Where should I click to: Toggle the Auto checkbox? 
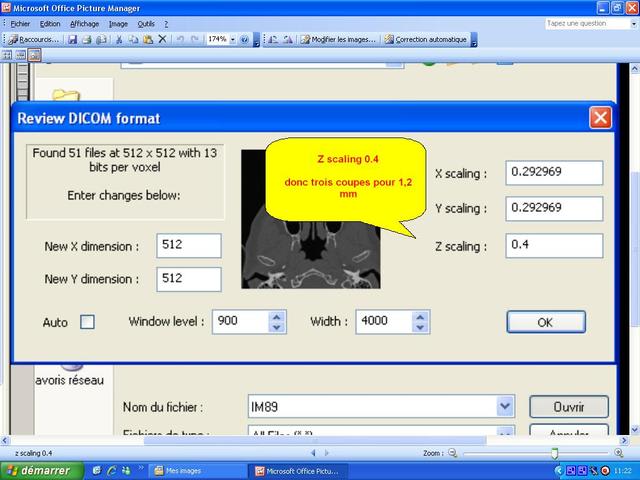pos(87,322)
